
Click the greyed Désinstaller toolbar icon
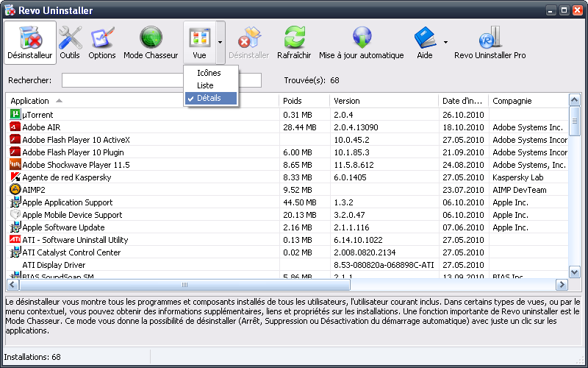(249, 38)
